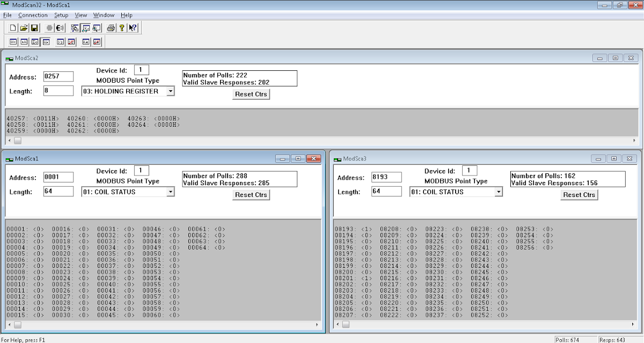Switch display to decimal format icon
This screenshot has width=644, height=343.
click(24, 42)
